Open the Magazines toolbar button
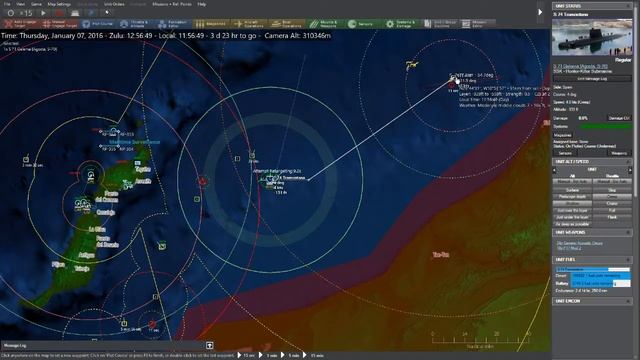Screen dimensions: 640x360 [x=211, y=24]
